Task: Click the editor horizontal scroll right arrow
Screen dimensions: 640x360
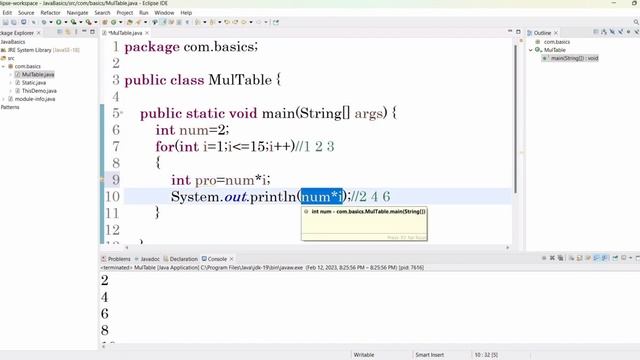Action: [x=508, y=247]
